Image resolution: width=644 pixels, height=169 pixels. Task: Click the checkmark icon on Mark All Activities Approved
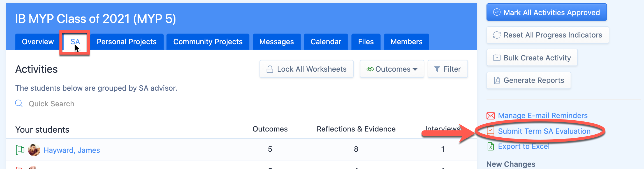coord(497,12)
